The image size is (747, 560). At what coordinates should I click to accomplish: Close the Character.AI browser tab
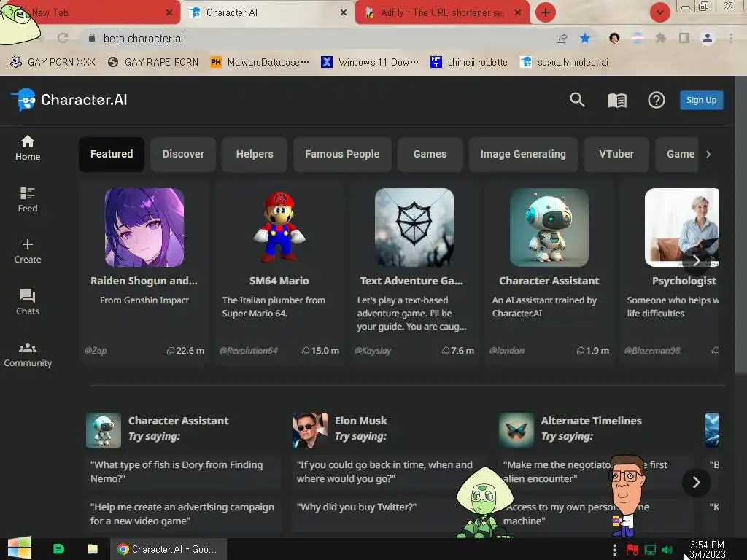(x=344, y=12)
